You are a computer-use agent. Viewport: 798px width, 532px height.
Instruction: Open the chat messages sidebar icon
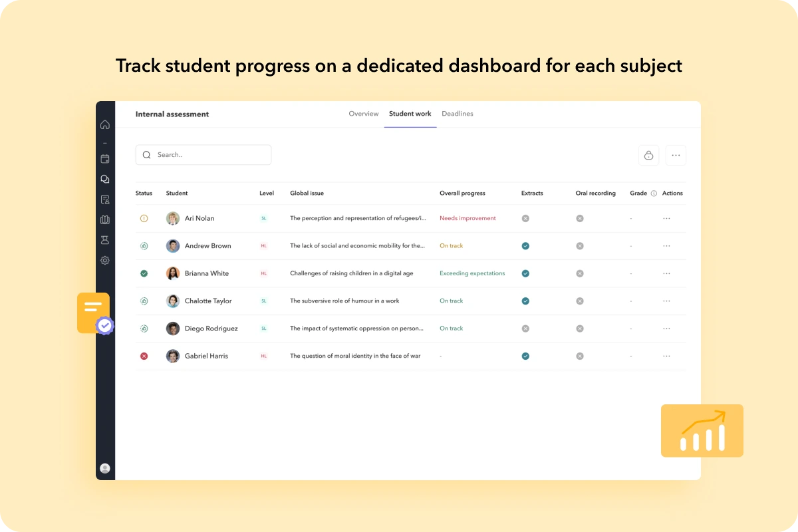pos(105,179)
